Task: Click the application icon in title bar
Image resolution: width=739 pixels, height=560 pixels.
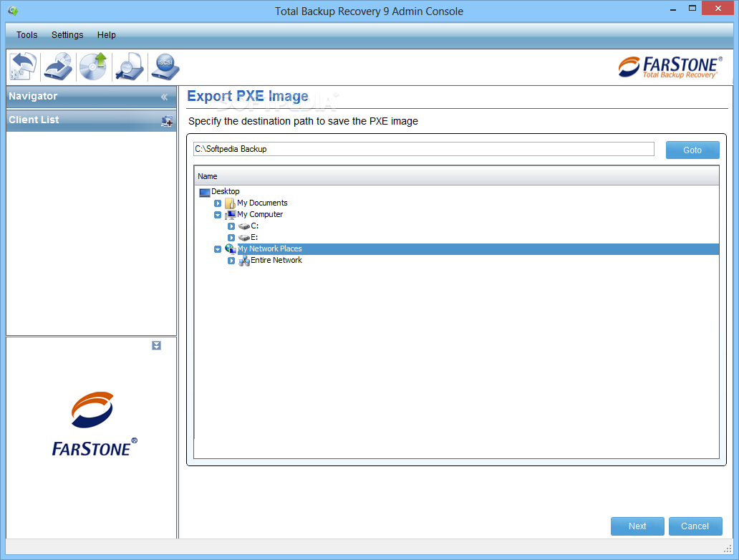Action: [13, 10]
